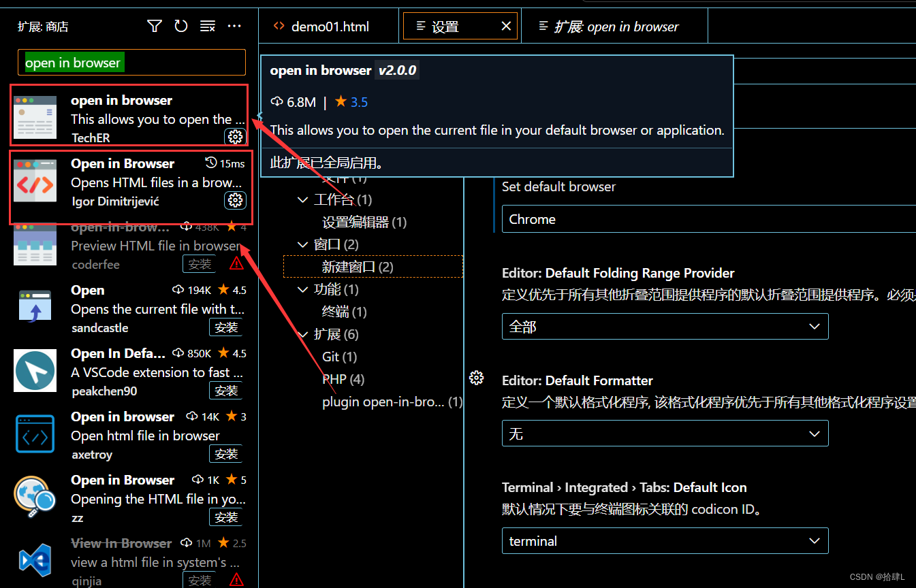Click the settings gear beside Default Formatter
Image resolution: width=916 pixels, height=588 pixels.
click(476, 377)
